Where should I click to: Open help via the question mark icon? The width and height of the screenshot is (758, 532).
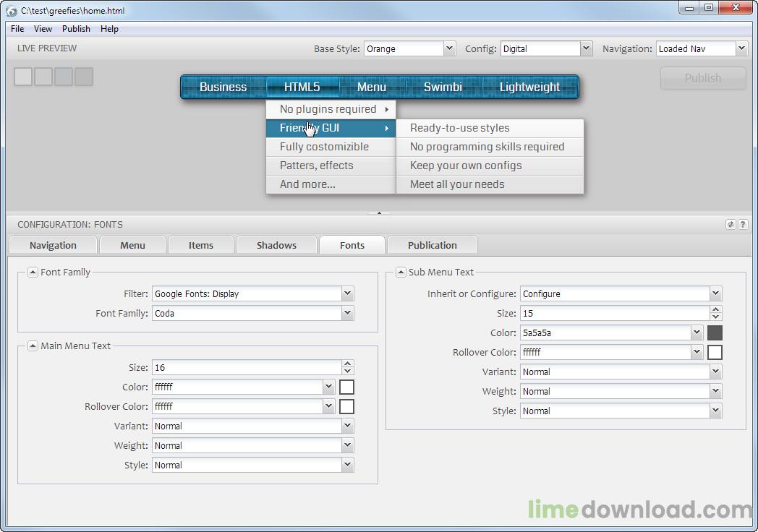click(743, 224)
